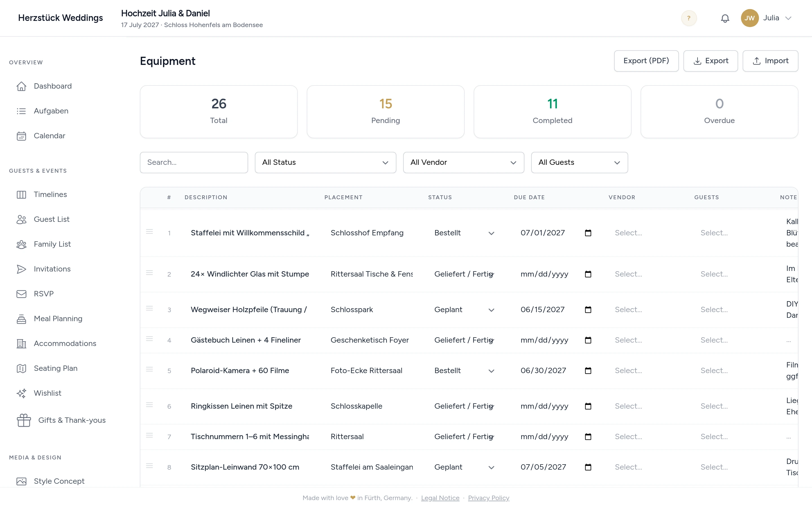Click the Privacy Policy footer link
The width and height of the screenshot is (812, 508).
click(x=489, y=498)
